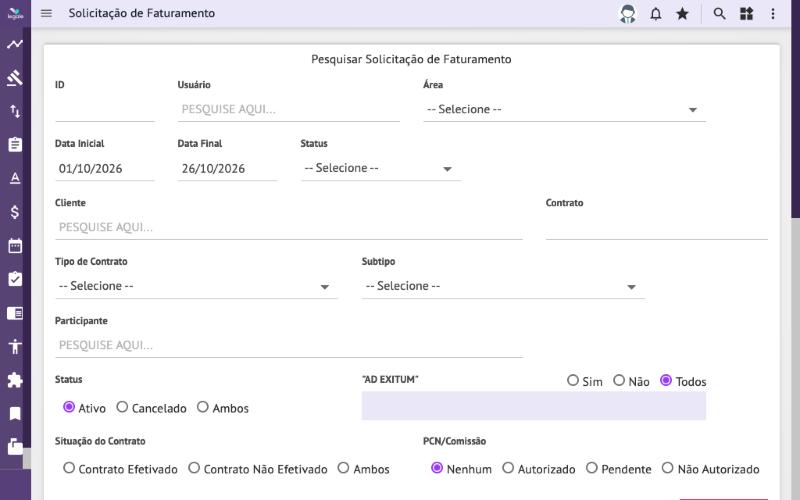800x500 pixels.
Task: Click the search magnifier icon in header
Action: tap(719, 14)
